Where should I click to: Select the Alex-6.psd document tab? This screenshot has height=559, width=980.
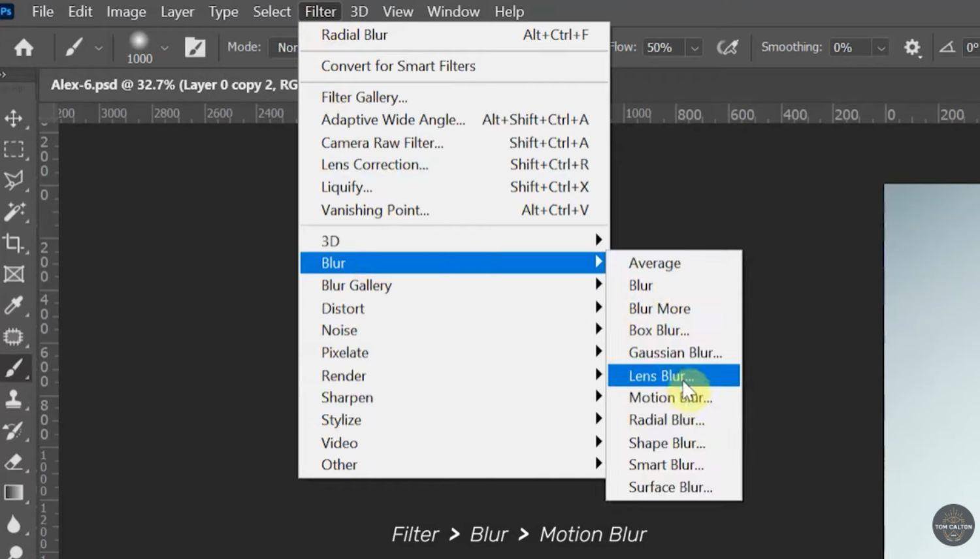pyautogui.click(x=173, y=85)
